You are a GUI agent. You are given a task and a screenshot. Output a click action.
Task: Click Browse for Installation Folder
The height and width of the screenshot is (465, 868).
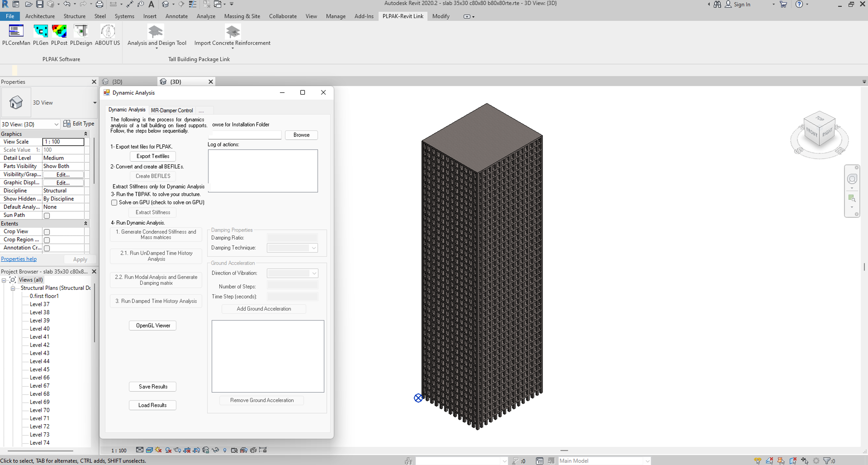coord(301,135)
